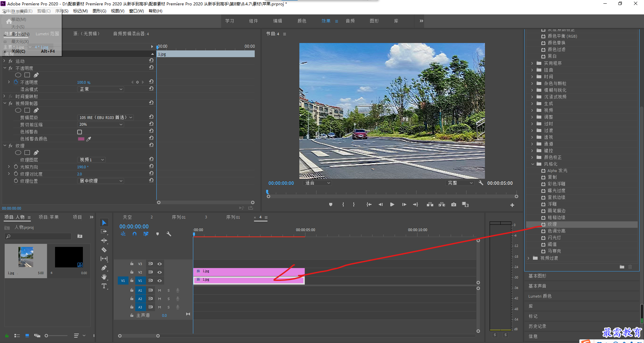
Task: Toggle the 纹理 effect fx switch
Action: pos(11,146)
